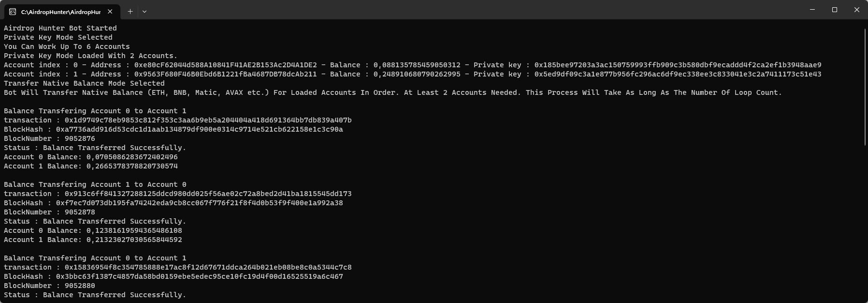The width and height of the screenshot is (868, 303).
Task: Select the C:\AirdropHunter tab
Action: point(60,12)
